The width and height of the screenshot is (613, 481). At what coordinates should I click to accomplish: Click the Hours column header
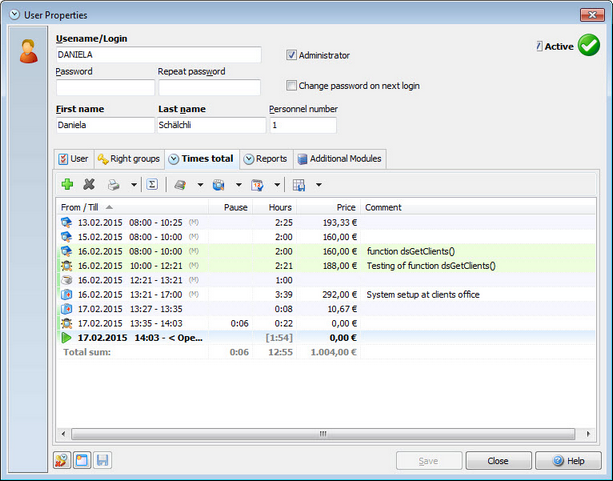point(275,207)
